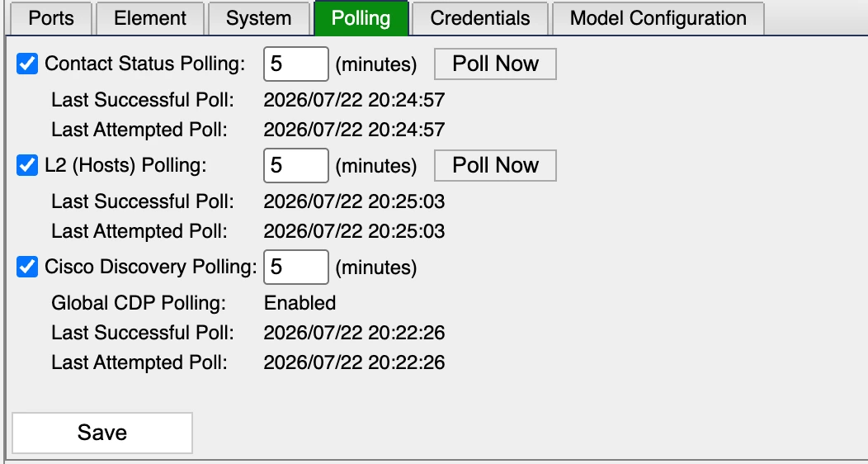Uncheck the Contact Status Polling checkbox

point(27,64)
